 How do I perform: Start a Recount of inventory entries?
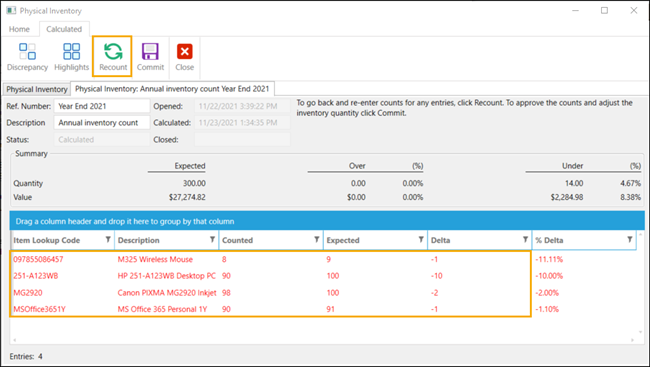point(113,56)
